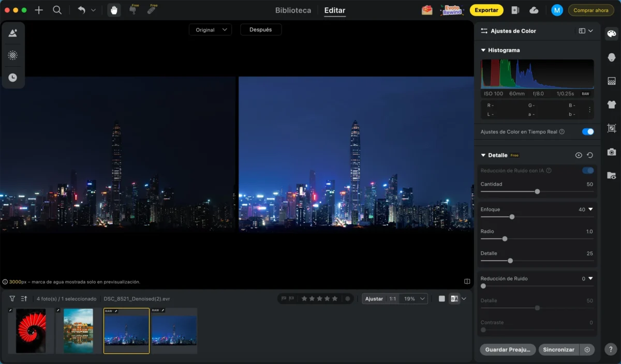Image resolution: width=621 pixels, height=364 pixels.
Task: Open the Color Adjustments palette icon
Action: coord(612,34)
